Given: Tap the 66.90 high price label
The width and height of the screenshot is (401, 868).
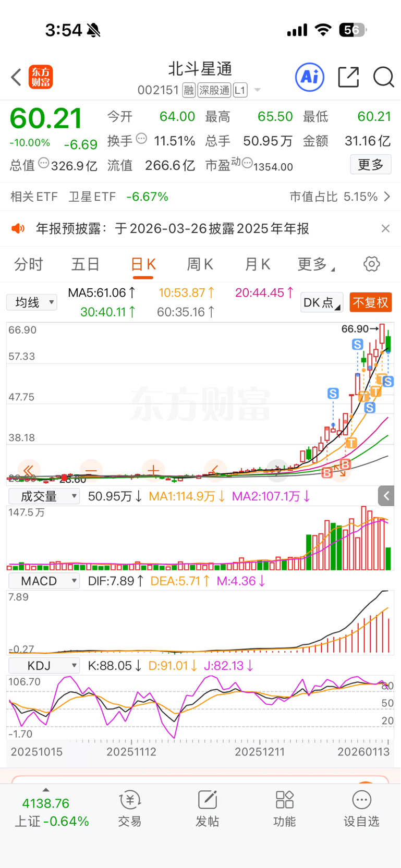Looking at the screenshot, I should 355,329.
